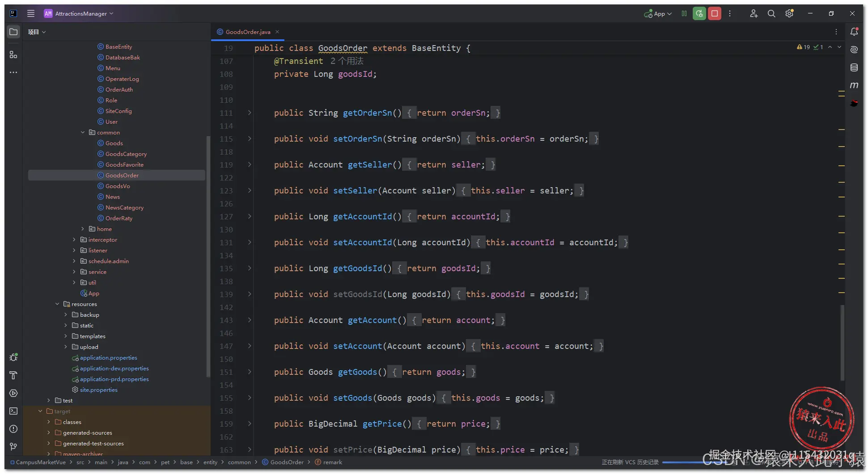Viewport: 868px width, 474px height.
Task: Open Search Everywhere magnifier
Action: [771, 13]
